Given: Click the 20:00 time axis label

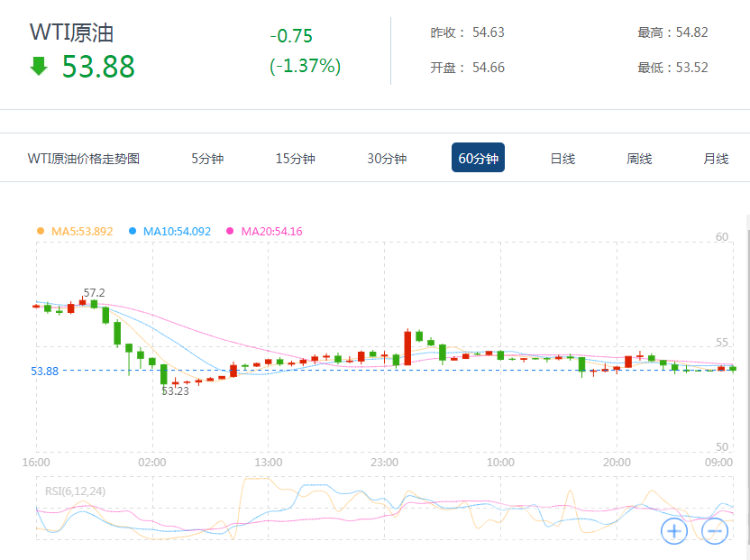Looking at the screenshot, I should pos(617,463).
